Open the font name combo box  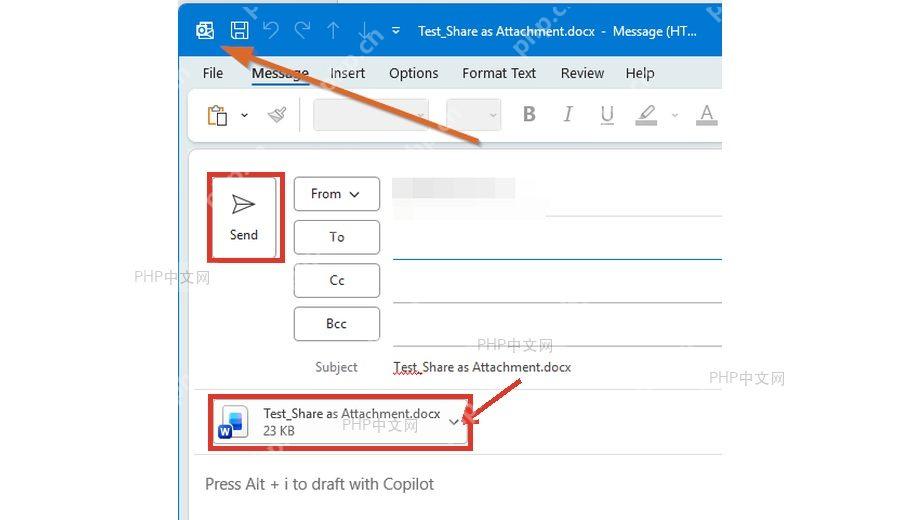click(371, 115)
